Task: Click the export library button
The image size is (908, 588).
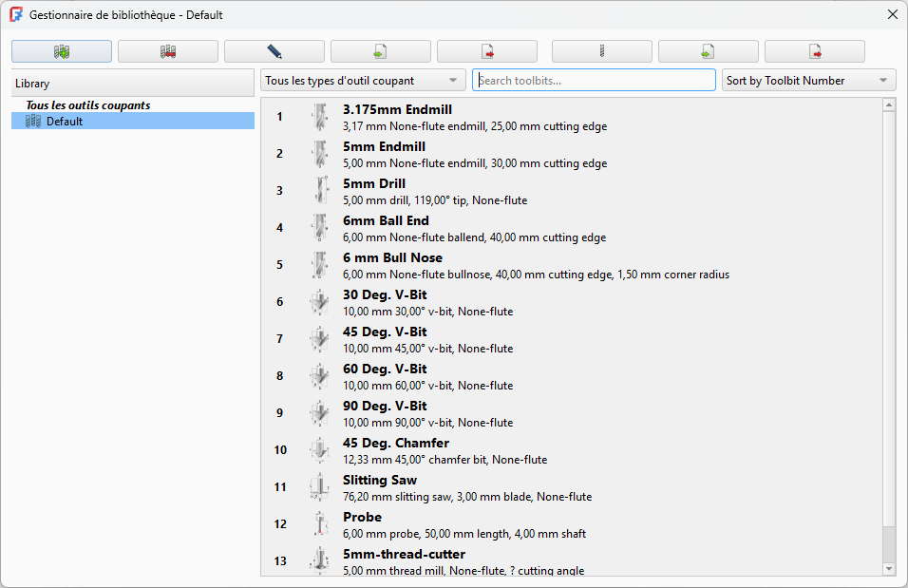Action: [487, 51]
